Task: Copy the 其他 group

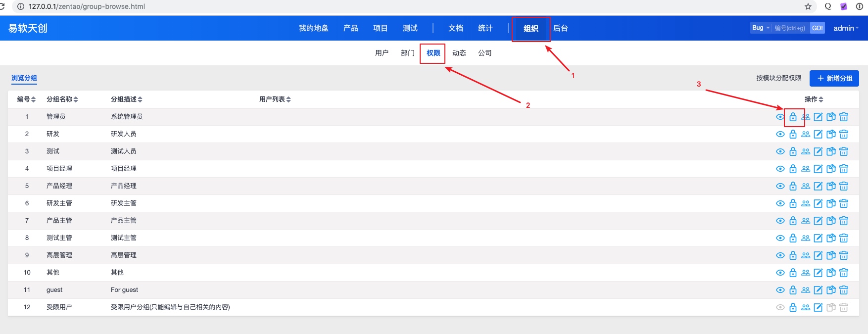Action: [x=831, y=273]
